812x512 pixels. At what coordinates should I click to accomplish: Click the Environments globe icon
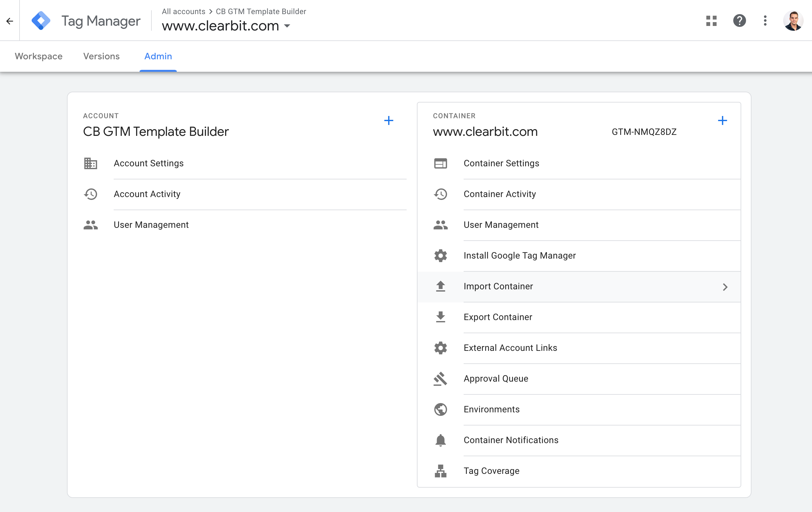pos(440,409)
